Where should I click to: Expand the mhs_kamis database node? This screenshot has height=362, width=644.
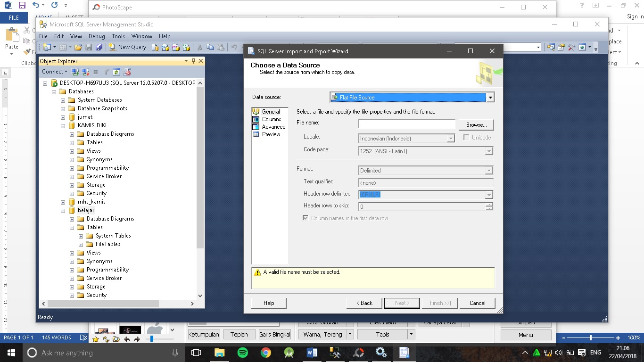tap(63, 202)
